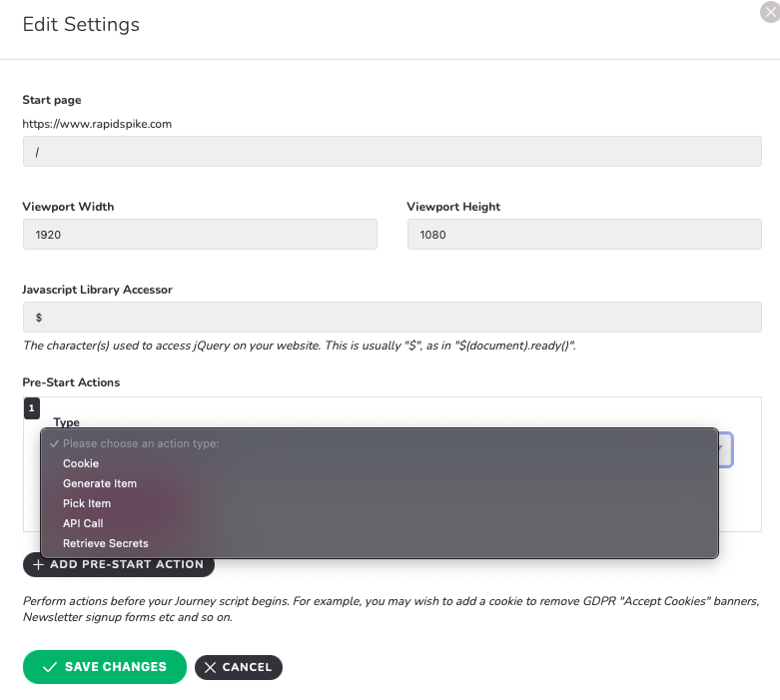Add a new pre-start action
The height and width of the screenshot is (700, 780).
(x=119, y=565)
